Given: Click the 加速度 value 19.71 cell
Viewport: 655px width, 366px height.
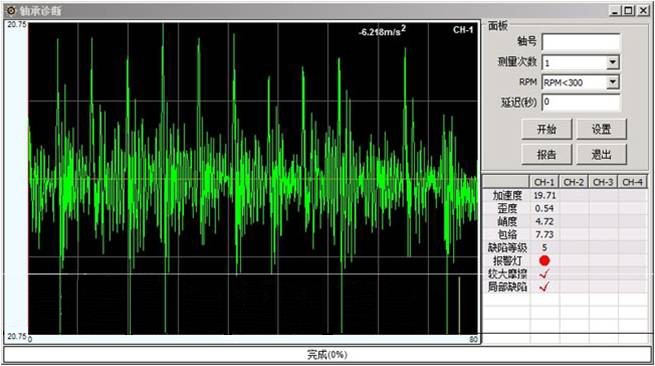Looking at the screenshot, I should [544, 195].
